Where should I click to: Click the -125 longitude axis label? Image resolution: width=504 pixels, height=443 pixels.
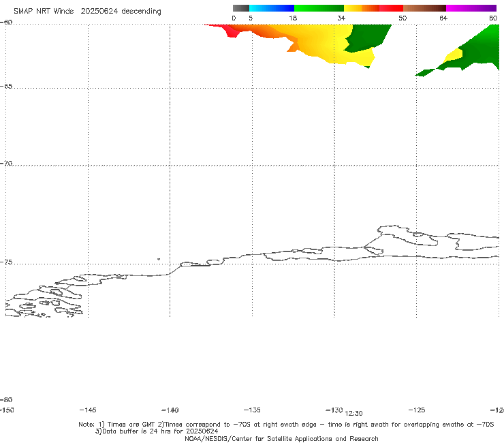pyautogui.click(x=417, y=410)
